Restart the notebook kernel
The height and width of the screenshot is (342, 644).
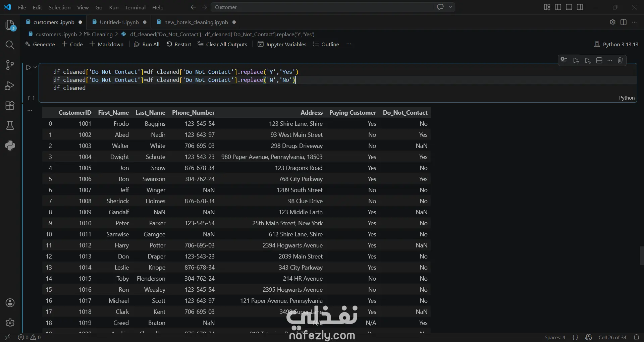[x=179, y=44]
